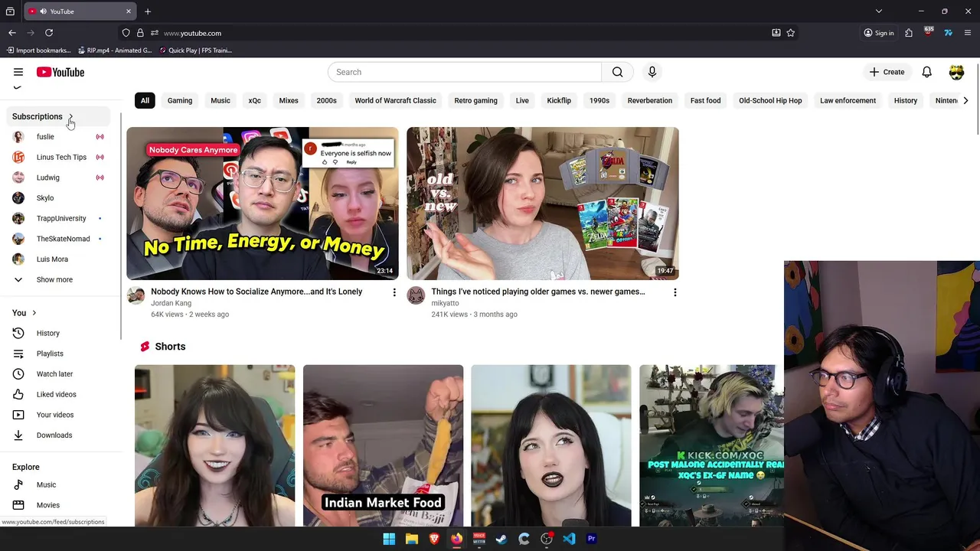Image resolution: width=980 pixels, height=551 pixels.
Task: Open Brave from the taskbar
Action: 434,539
